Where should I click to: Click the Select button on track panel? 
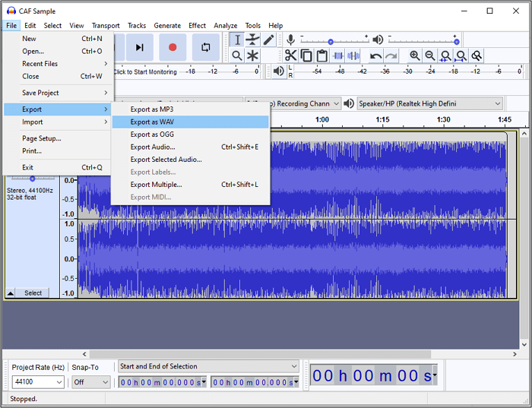tap(33, 293)
